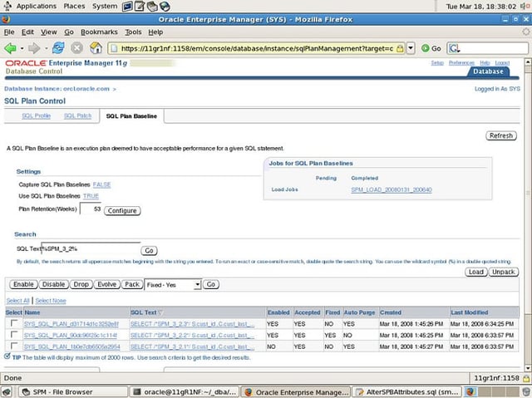Switch to AlterSPBAttributes.sql taskbar window

coord(407,392)
